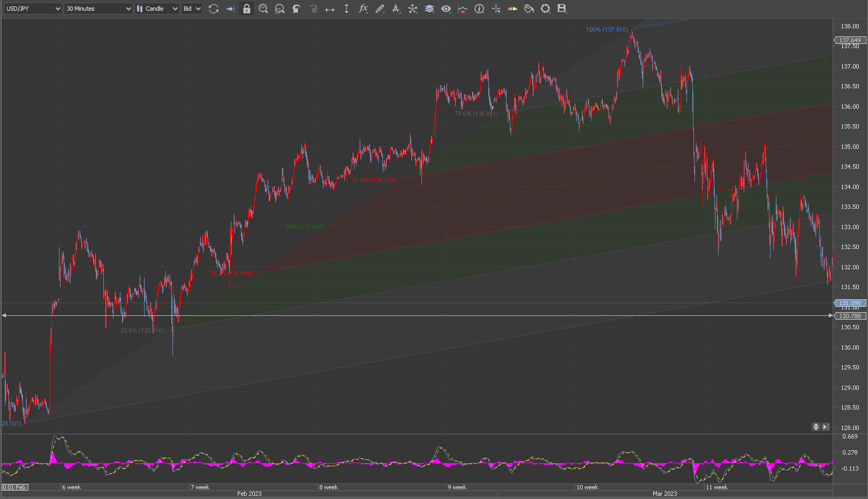Open the USD/JPY instrument dropdown
The width and height of the screenshot is (868, 499).
pos(33,9)
